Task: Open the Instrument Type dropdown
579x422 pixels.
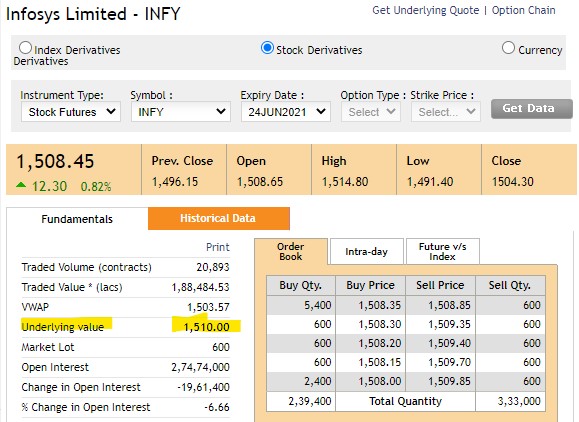Action: (x=71, y=112)
